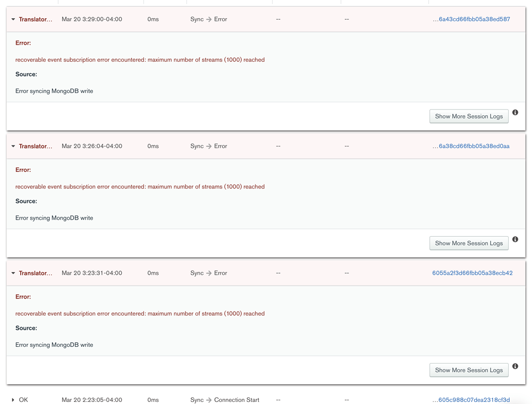This screenshot has width=532, height=404.
Task: Show more session logs for 3:29:00 error
Action: [x=469, y=116]
